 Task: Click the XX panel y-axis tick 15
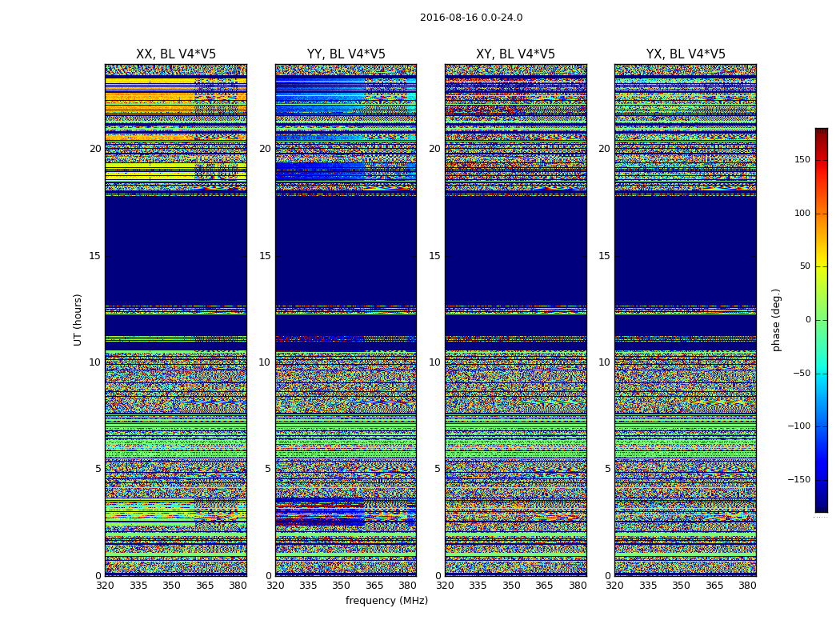(95, 256)
